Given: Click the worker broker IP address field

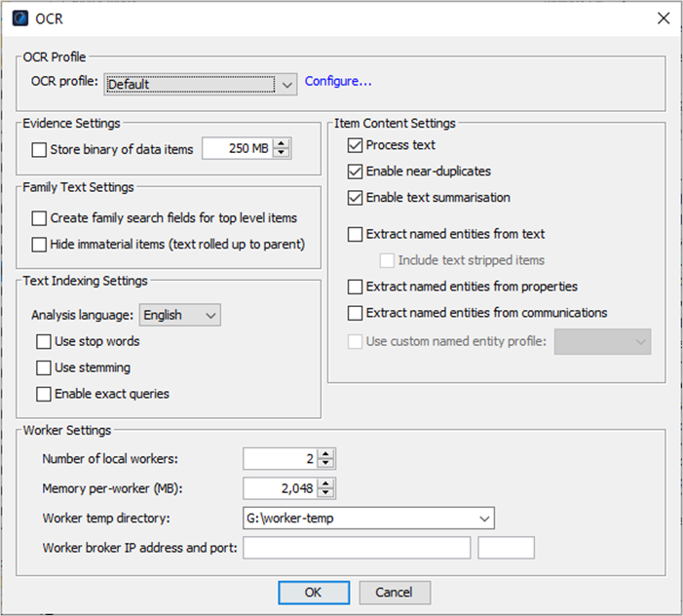Looking at the screenshot, I should point(357,548).
